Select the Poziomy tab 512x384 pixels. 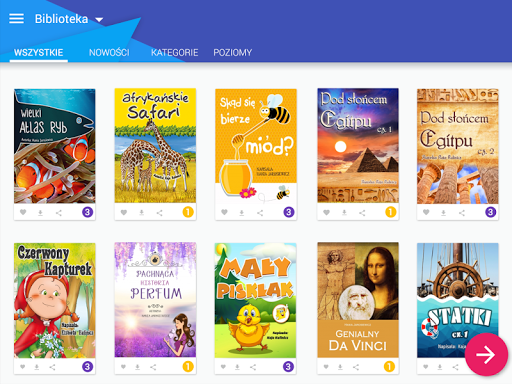pyautogui.click(x=233, y=52)
